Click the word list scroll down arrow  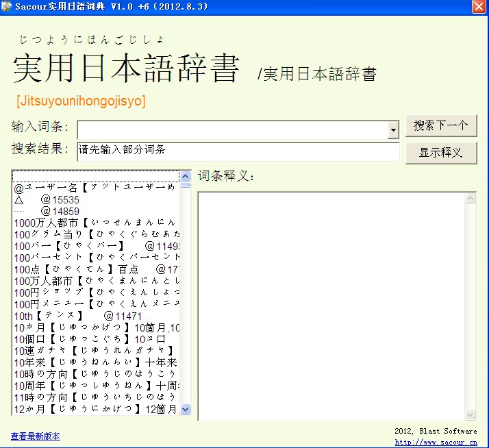point(185,409)
